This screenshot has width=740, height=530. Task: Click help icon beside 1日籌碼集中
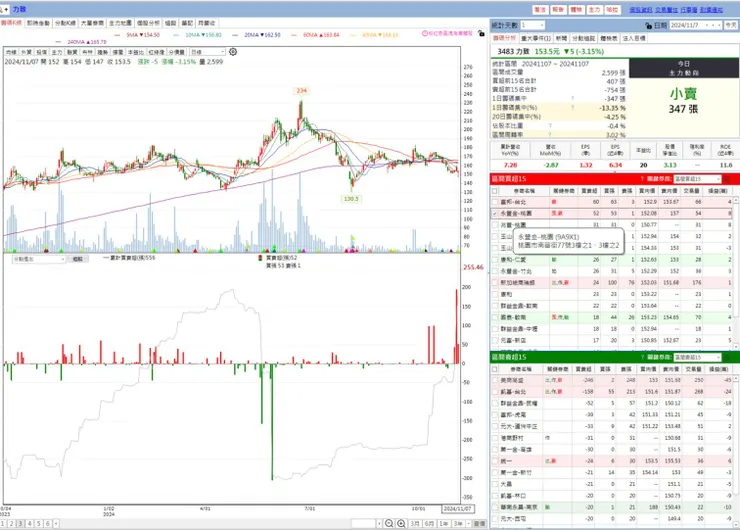tap(572, 99)
